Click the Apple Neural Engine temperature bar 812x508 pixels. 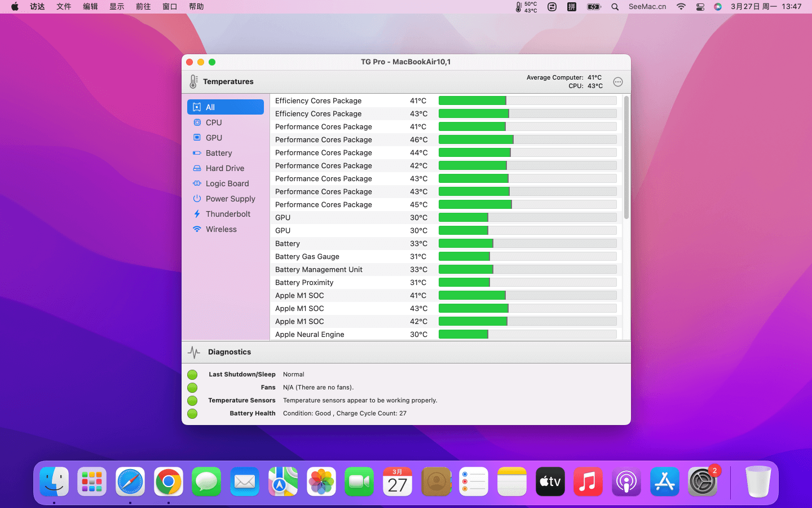[x=527, y=335]
